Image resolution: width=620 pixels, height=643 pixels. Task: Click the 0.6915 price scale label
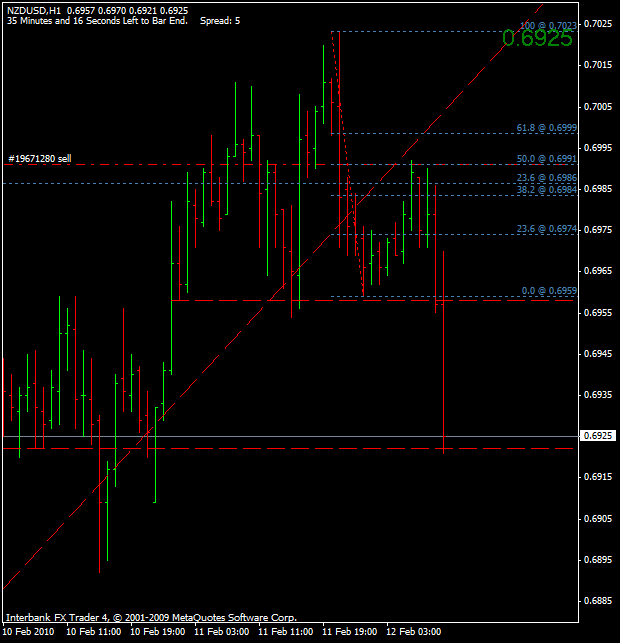[x=598, y=477]
